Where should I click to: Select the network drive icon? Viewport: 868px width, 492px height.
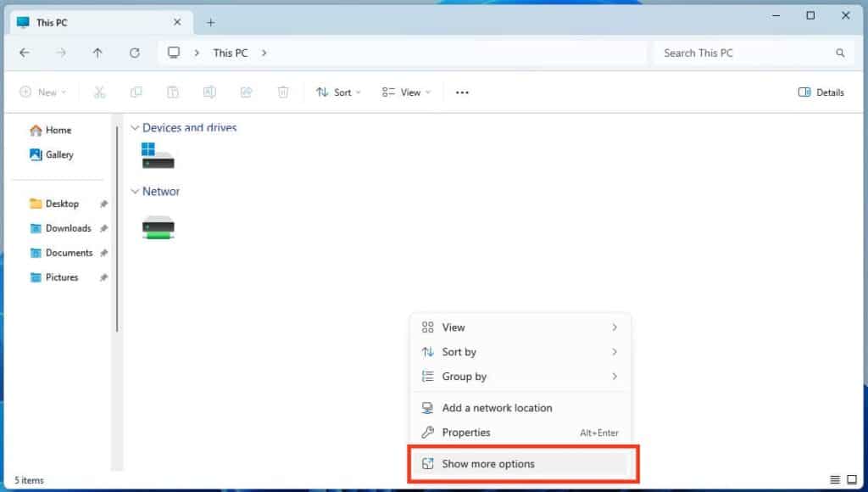point(159,227)
